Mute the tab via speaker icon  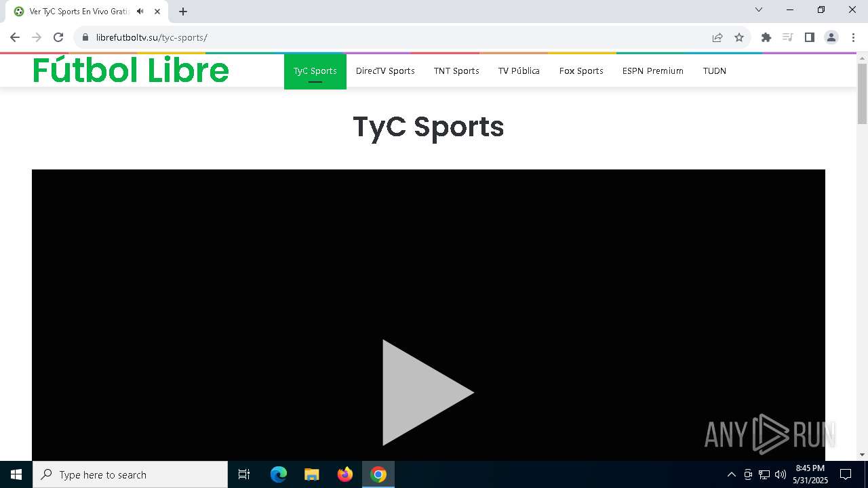click(140, 12)
